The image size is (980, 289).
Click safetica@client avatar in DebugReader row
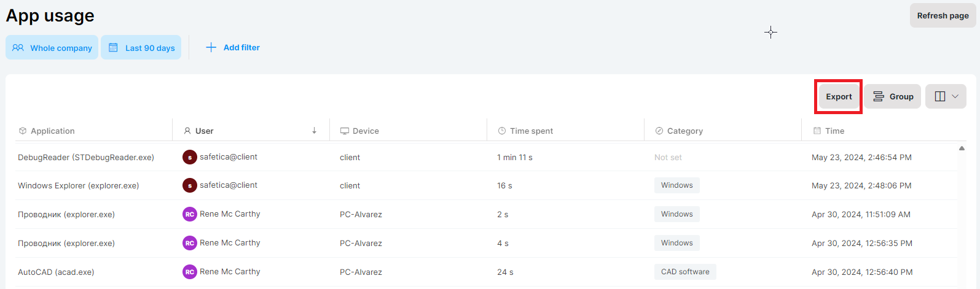(x=190, y=157)
